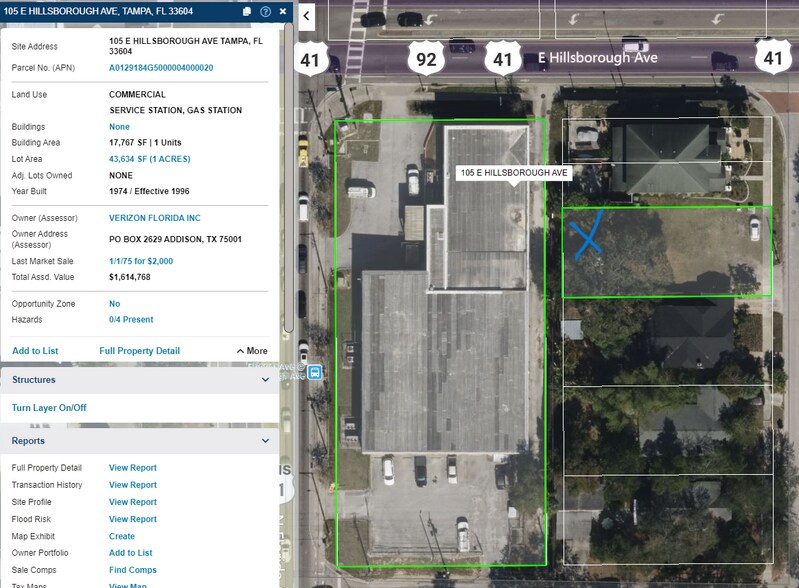
Task: Collapse the Reports section chevron
Action: [x=265, y=441]
